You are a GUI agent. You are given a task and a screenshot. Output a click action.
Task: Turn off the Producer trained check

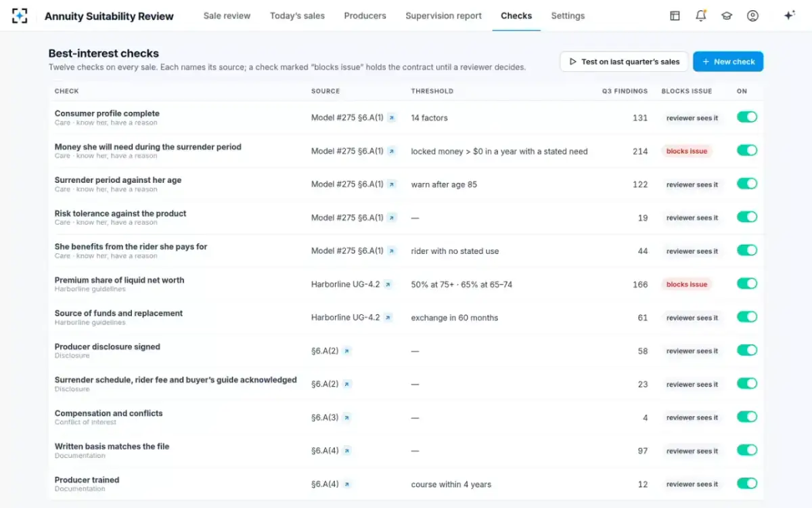tap(747, 484)
